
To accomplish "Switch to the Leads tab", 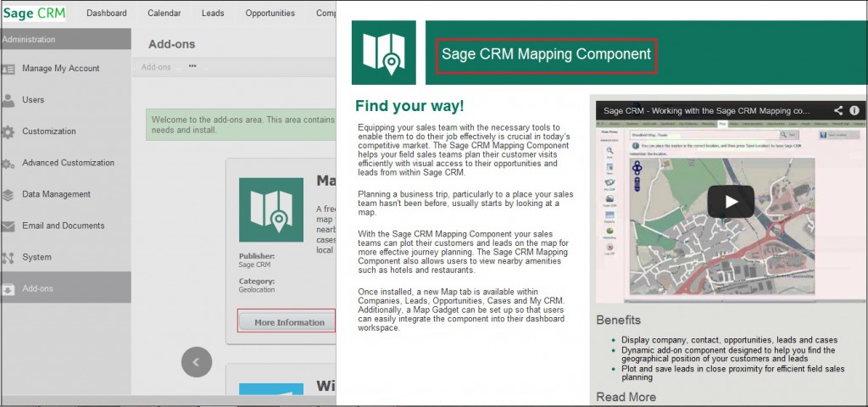I will tap(213, 14).
